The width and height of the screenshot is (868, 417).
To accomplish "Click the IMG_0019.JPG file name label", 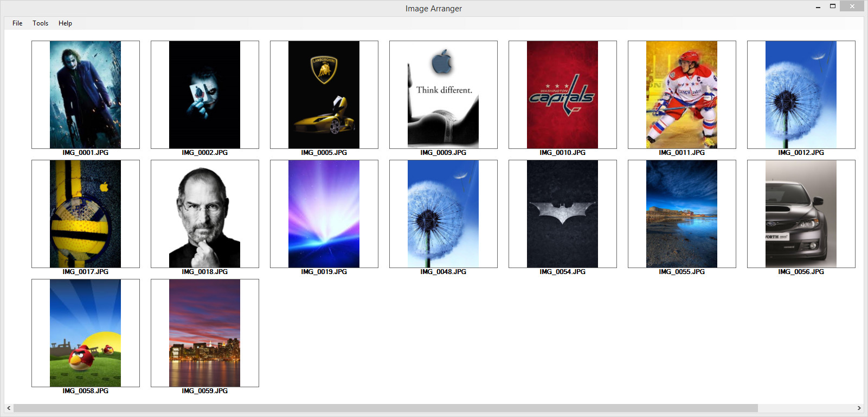I will [324, 272].
